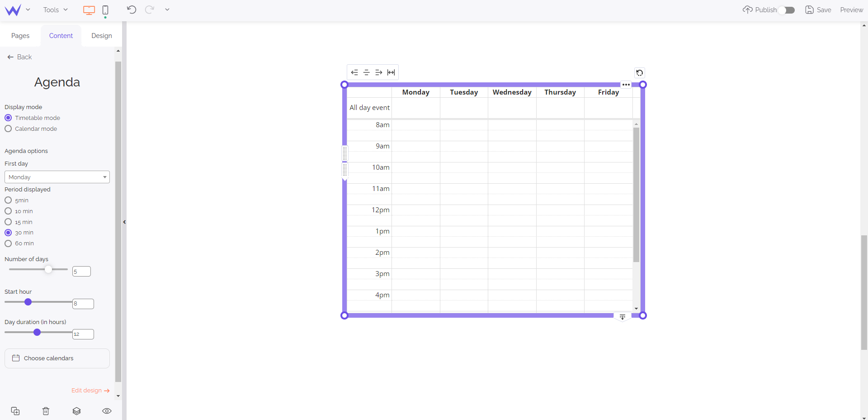This screenshot has width=868, height=420.
Task: Switch to desktop view icon
Action: pyautogui.click(x=89, y=10)
